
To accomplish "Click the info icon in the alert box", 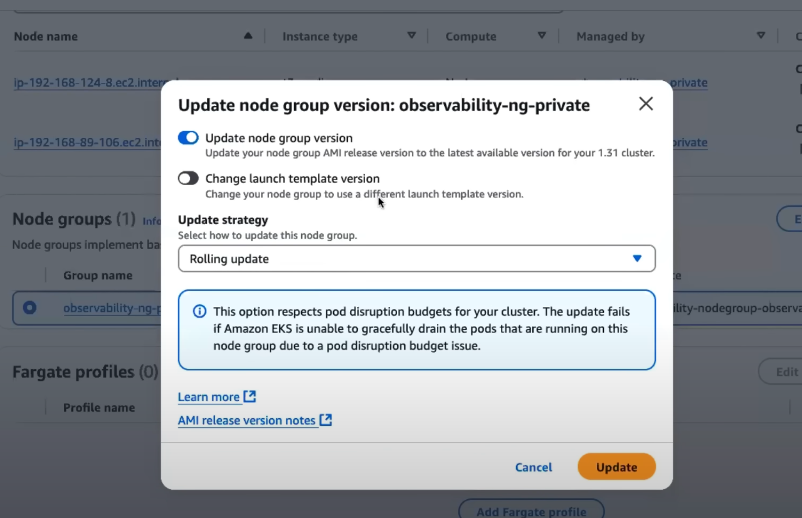I will 199,311.
